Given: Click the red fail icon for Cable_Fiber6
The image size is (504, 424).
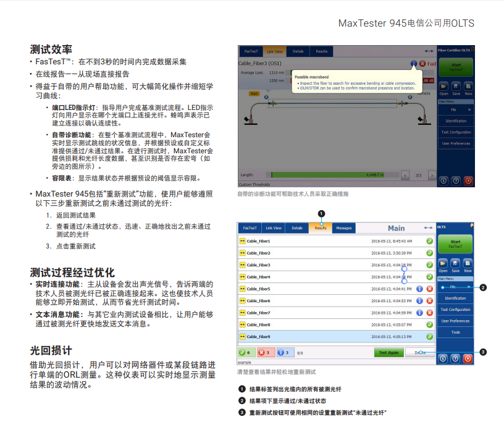Looking at the screenshot, I should coord(429,301).
